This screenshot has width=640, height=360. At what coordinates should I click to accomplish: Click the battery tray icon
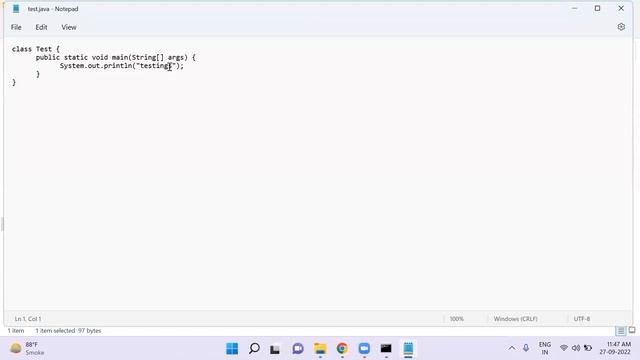[x=588, y=348]
